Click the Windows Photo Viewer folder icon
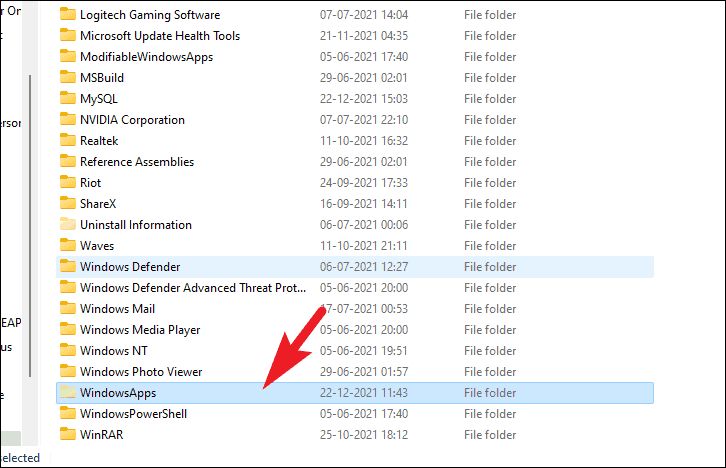The height and width of the screenshot is (468, 726). 68,371
